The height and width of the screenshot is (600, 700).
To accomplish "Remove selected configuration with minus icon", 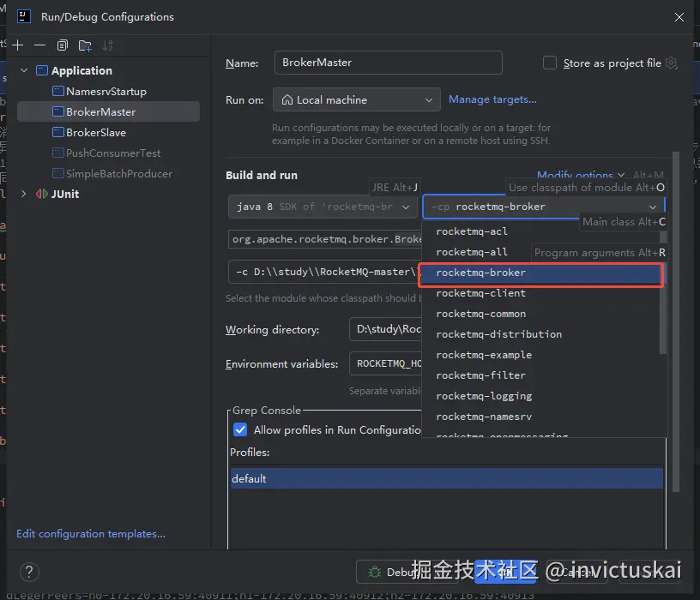I will click(x=39, y=45).
